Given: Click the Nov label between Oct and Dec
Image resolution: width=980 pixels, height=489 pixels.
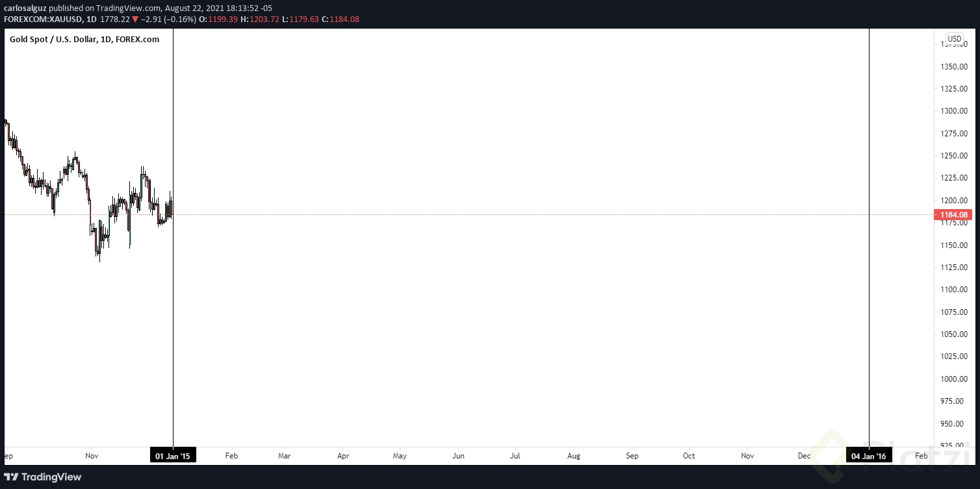Looking at the screenshot, I should pos(747,456).
